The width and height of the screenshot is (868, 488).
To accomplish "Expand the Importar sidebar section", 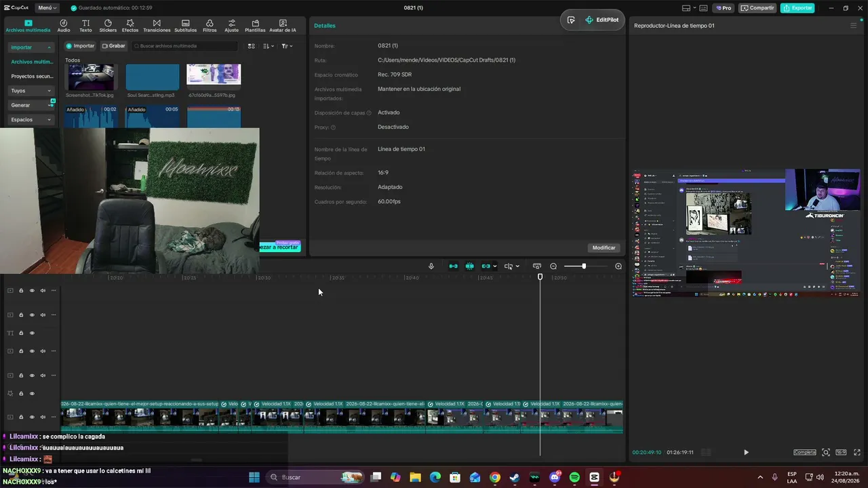I will pyautogui.click(x=31, y=47).
